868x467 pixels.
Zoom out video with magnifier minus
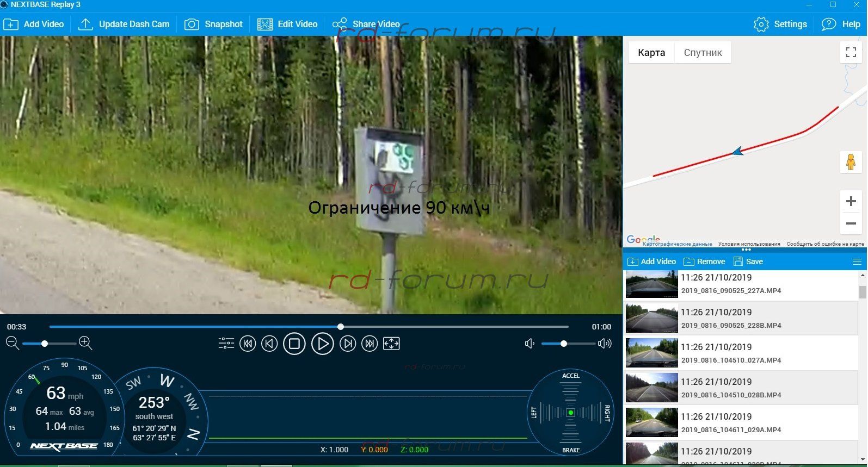point(13,343)
